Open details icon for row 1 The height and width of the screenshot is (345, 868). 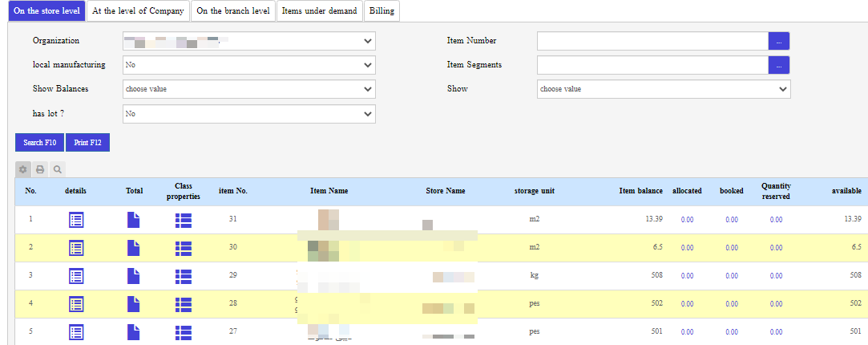click(76, 220)
